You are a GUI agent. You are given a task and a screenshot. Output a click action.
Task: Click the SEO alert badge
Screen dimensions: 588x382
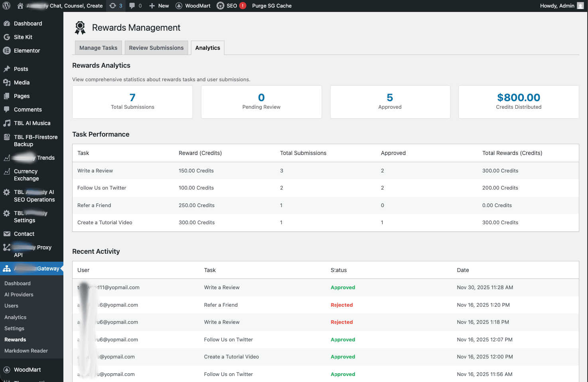pos(242,6)
